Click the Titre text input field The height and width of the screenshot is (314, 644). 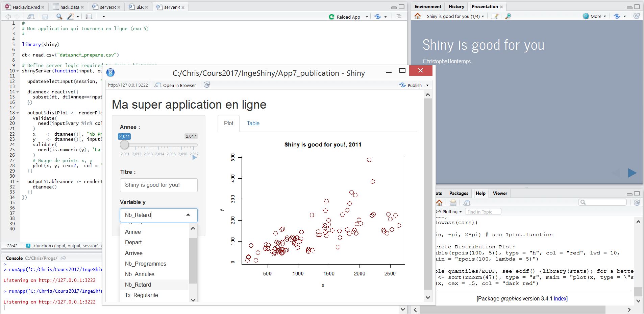pyautogui.click(x=158, y=185)
